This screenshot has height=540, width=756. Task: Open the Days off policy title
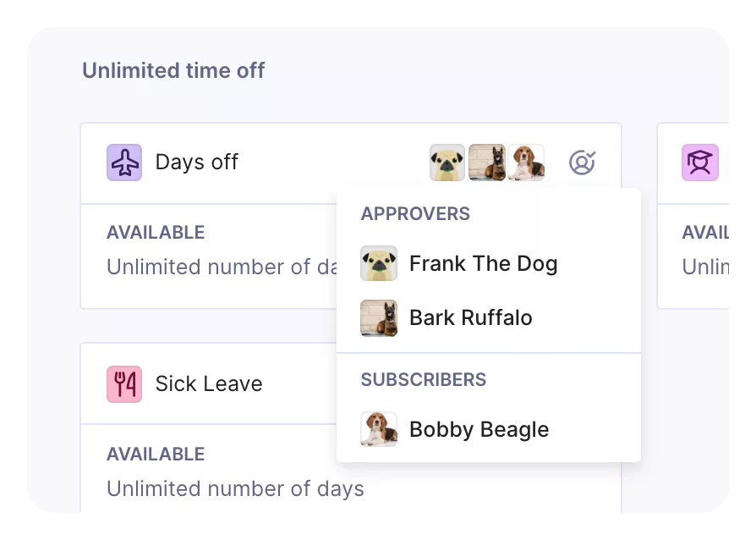coord(197,163)
